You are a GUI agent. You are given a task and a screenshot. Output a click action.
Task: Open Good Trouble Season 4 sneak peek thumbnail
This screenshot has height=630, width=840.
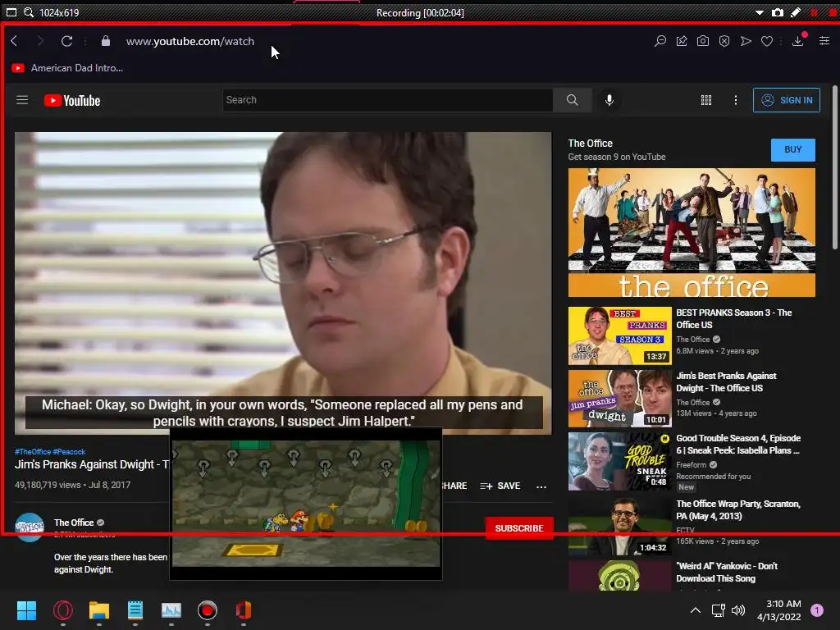tap(620, 461)
